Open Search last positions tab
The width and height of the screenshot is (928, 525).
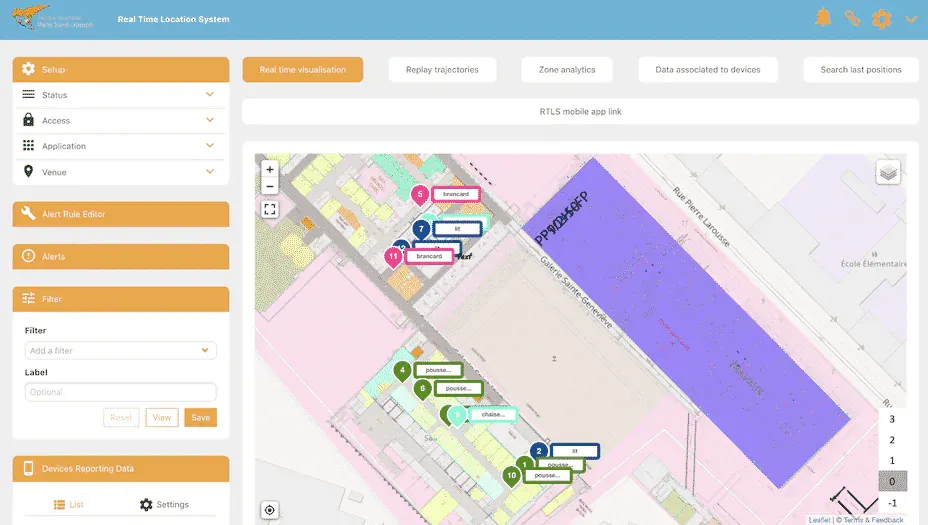[861, 69]
